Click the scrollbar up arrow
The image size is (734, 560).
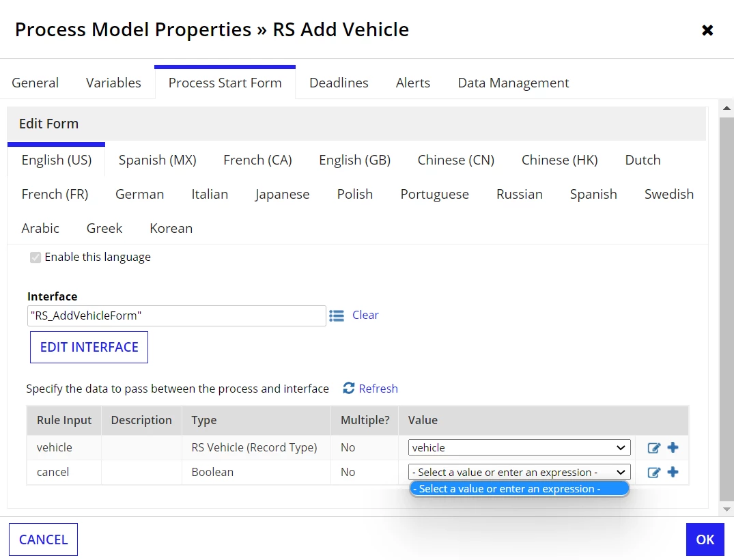726,108
